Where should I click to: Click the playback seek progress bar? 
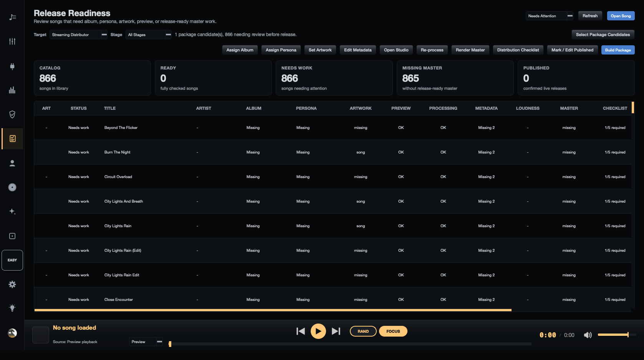pos(350,344)
